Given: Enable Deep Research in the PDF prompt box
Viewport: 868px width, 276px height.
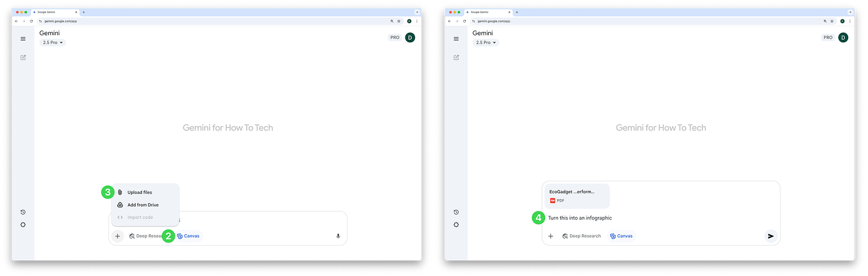Looking at the screenshot, I should tap(582, 236).
